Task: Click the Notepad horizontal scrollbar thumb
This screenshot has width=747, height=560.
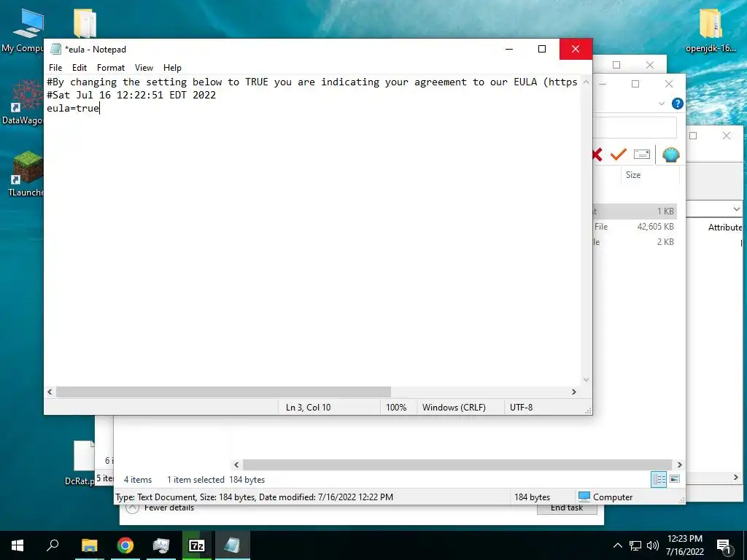Action: pos(223,392)
